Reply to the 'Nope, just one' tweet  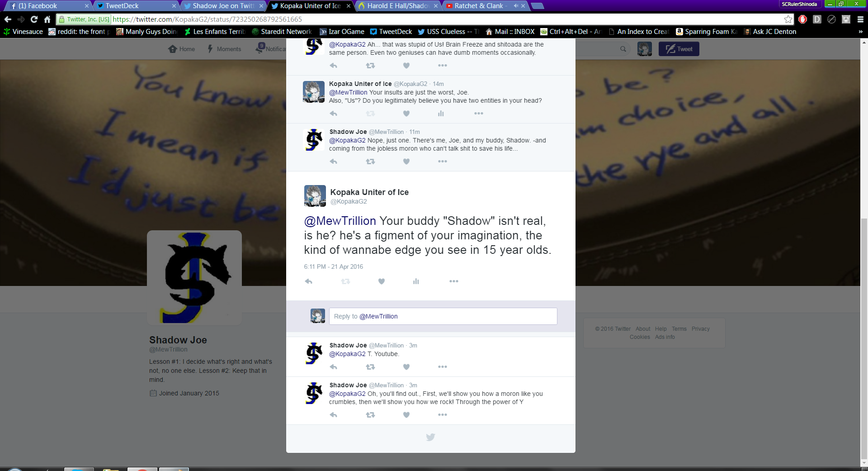[334, 162]
